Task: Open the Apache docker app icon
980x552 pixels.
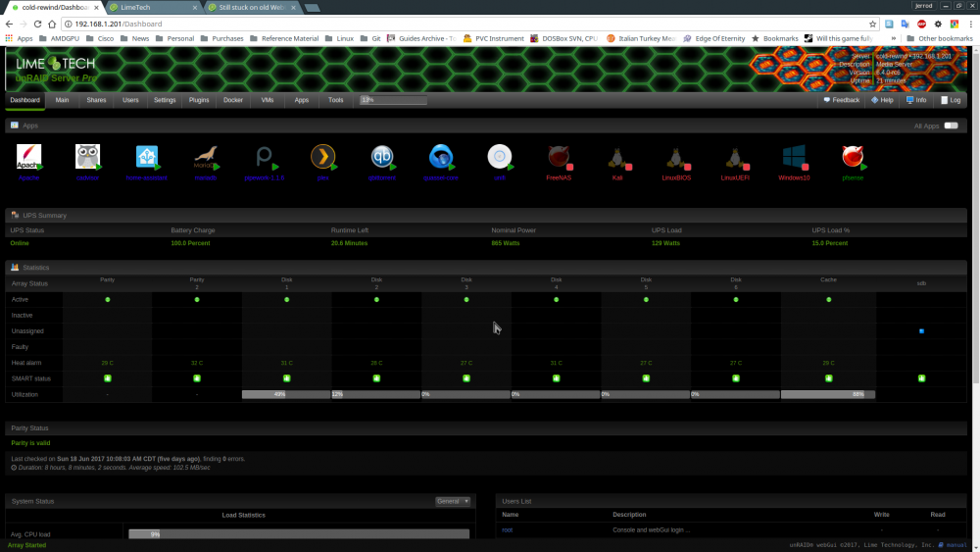Action: [28, 156]
